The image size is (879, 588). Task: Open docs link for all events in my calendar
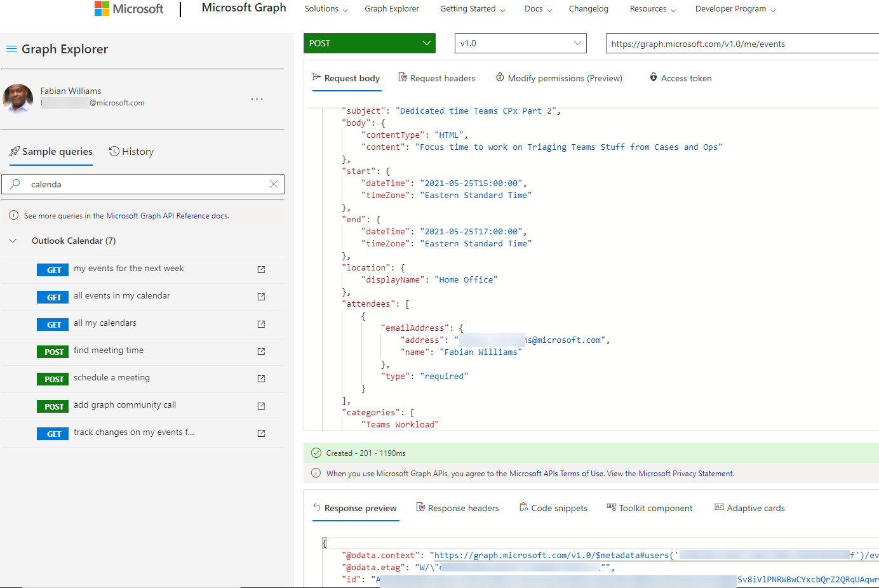261,297
